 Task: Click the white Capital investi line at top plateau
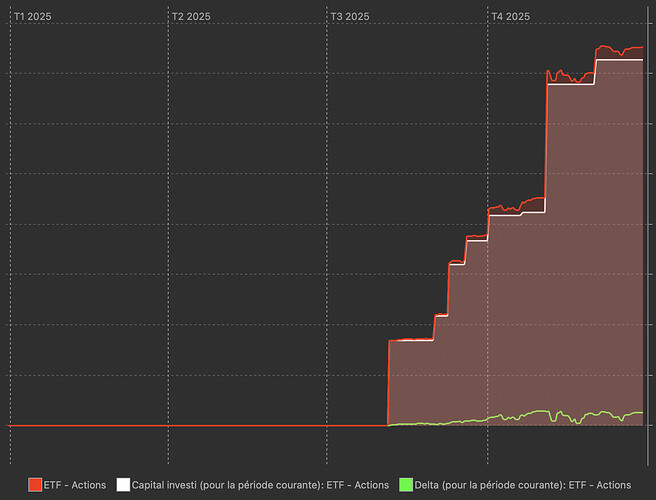[x=620, y=60]
